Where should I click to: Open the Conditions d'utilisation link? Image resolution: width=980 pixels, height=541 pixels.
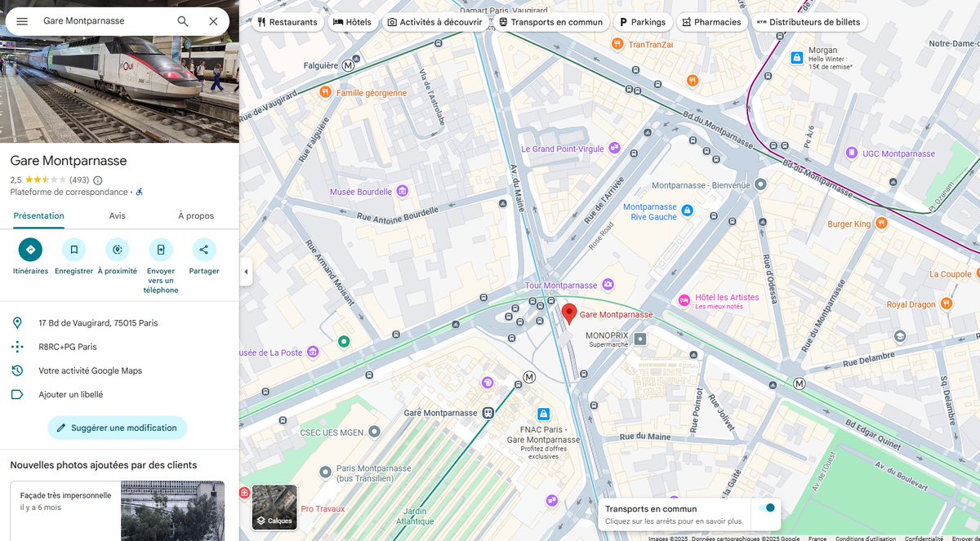(x=865, y=539)
